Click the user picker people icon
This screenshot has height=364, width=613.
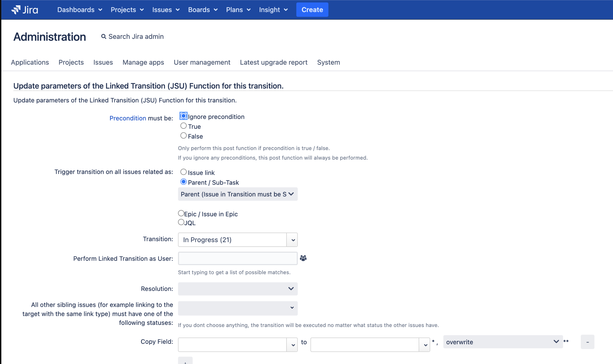point(303,258)
